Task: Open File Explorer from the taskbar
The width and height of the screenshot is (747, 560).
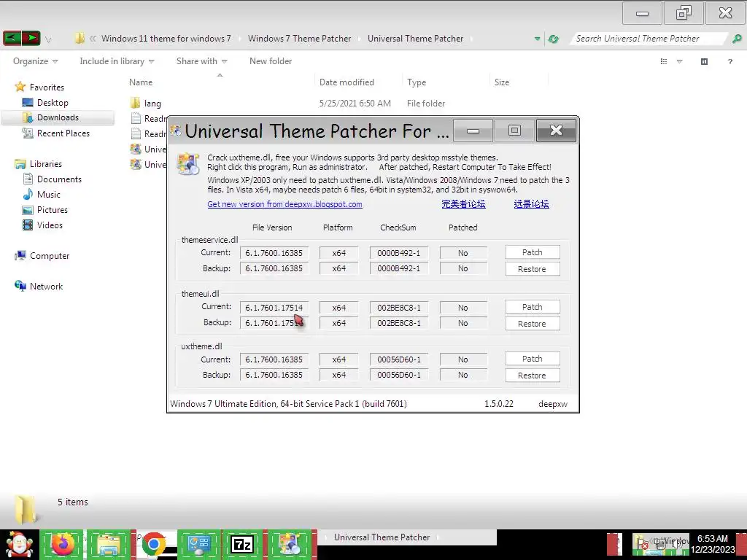Action: (x=108, y=544)
